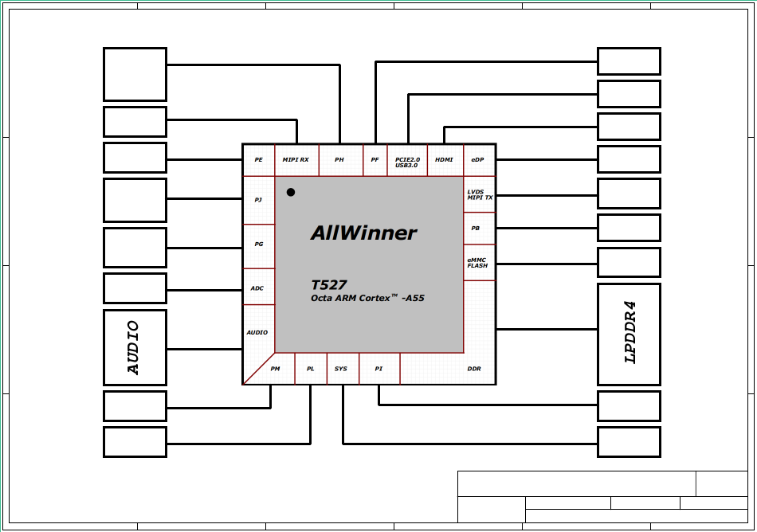This screenshot has height=532, width=757.
Task: Select the "ADC" pin group label
Action: [257, 288]
